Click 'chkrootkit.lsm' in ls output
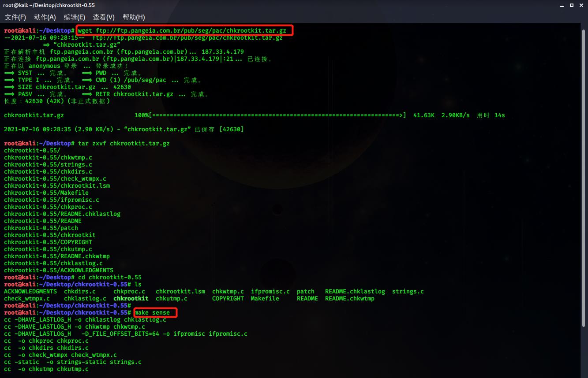This screenshot has width=588, height=378. pos(180,291)
